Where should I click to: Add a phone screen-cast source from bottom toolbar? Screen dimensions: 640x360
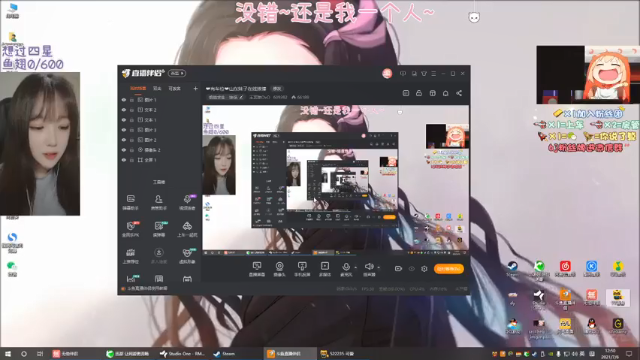(x=302, y=269)
